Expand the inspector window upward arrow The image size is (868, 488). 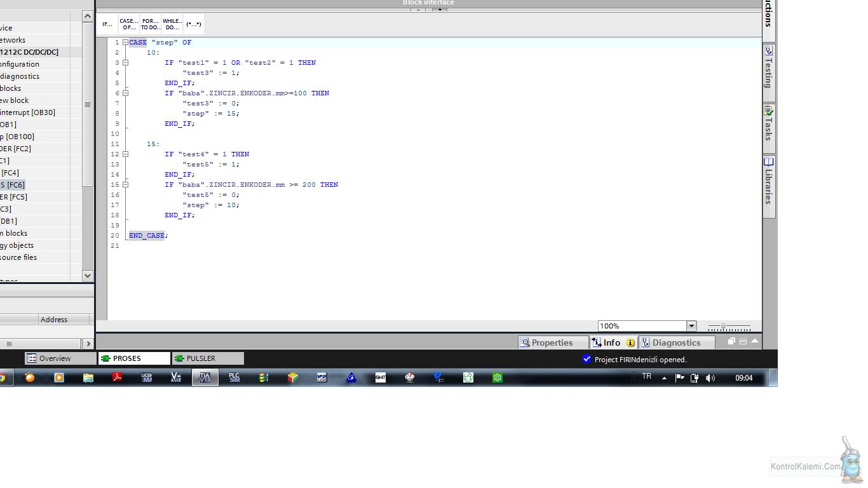pyautogui.click(x=755, y=341)
